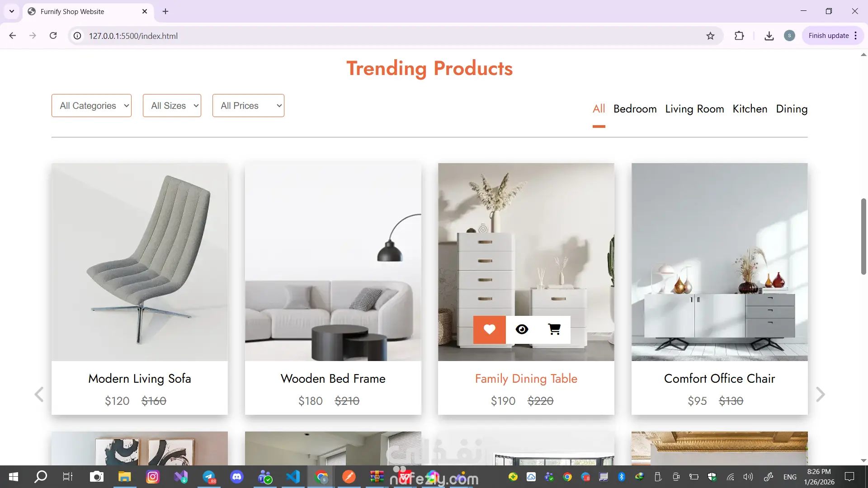Expand the All Prices dropdown
The width and height of the screenshot is (868, 488).
tap(248, 106)
